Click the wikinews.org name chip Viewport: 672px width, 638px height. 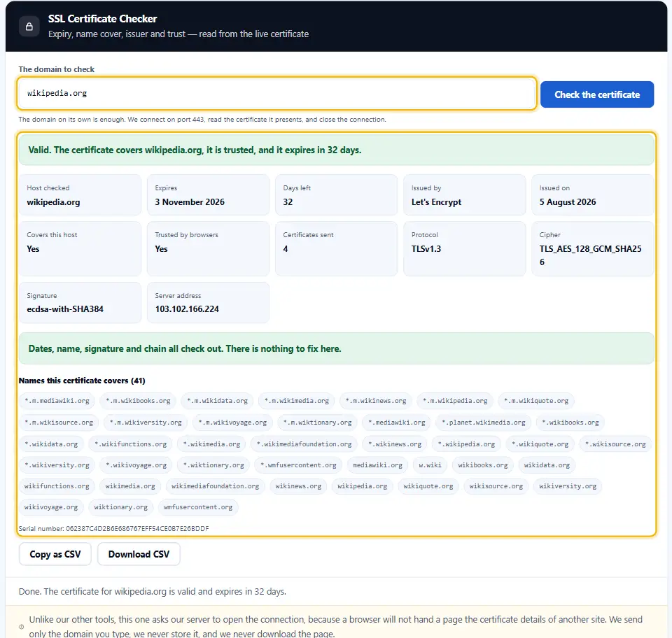click(298, 486)
